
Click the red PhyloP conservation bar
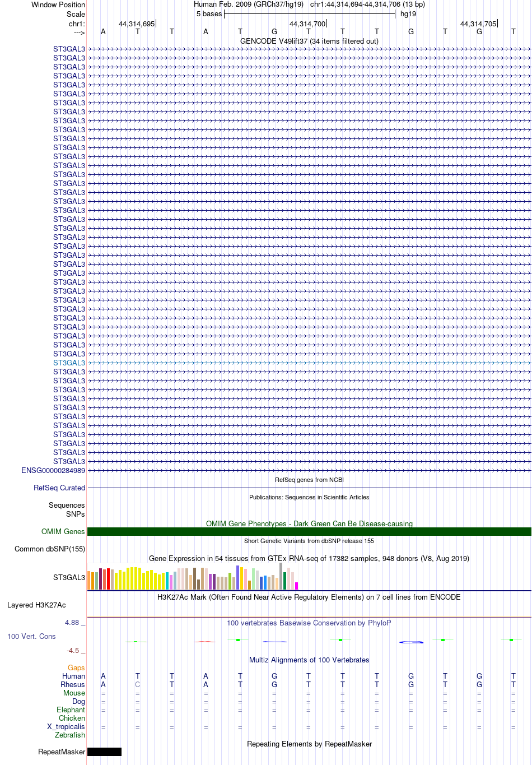(205, 642)
